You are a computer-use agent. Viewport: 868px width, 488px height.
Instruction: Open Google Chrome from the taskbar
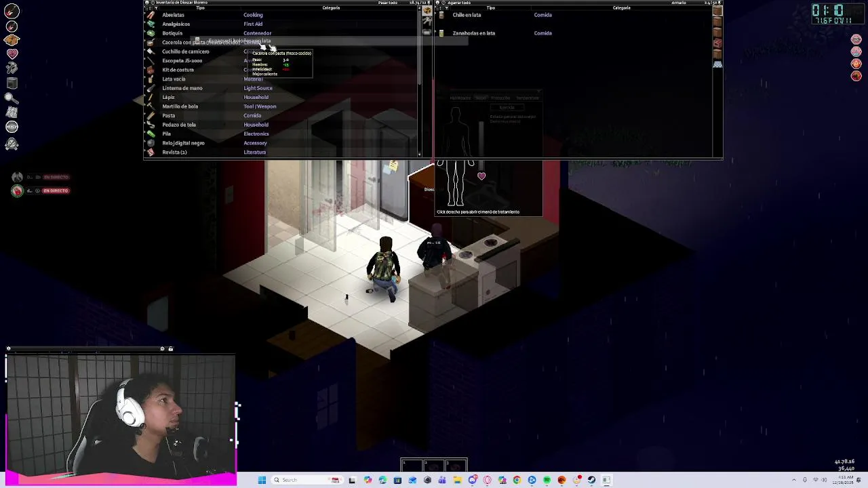point(517,480)
